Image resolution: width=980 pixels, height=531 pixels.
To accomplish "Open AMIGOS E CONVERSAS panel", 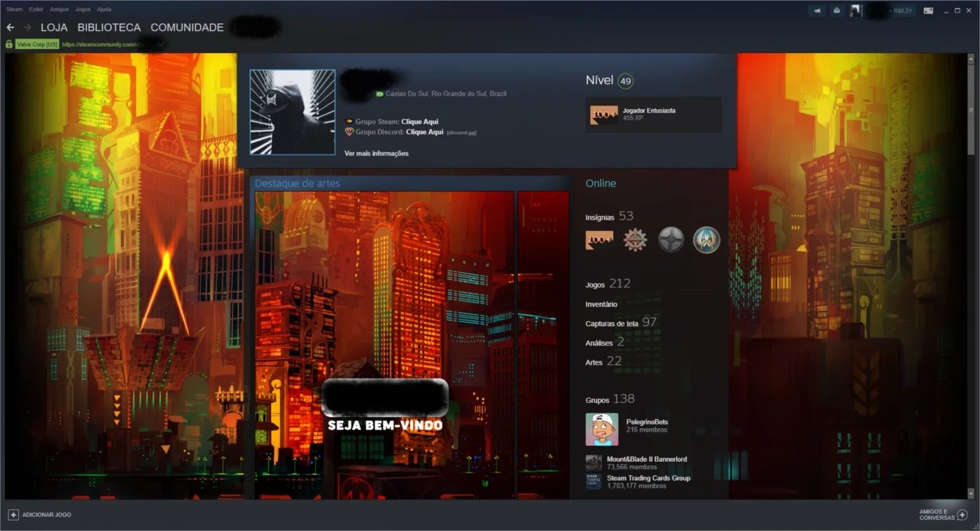I will [943, 515].
